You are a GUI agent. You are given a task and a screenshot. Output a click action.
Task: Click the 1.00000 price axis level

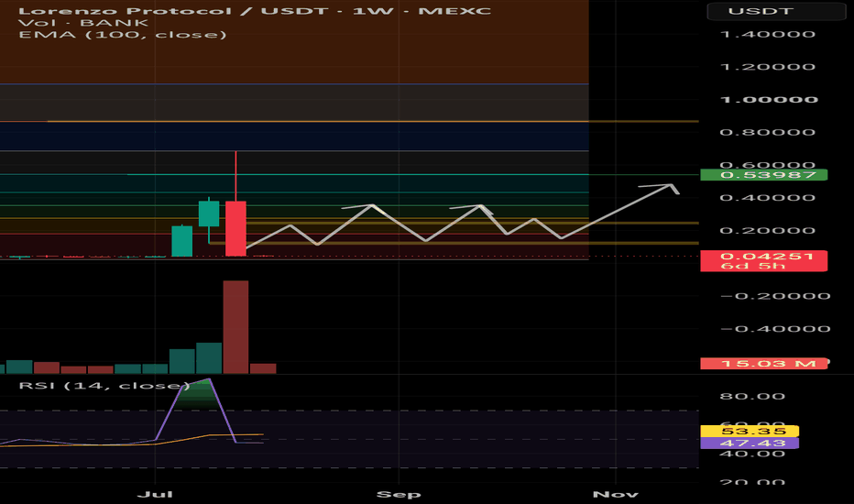tap(769, 100)
